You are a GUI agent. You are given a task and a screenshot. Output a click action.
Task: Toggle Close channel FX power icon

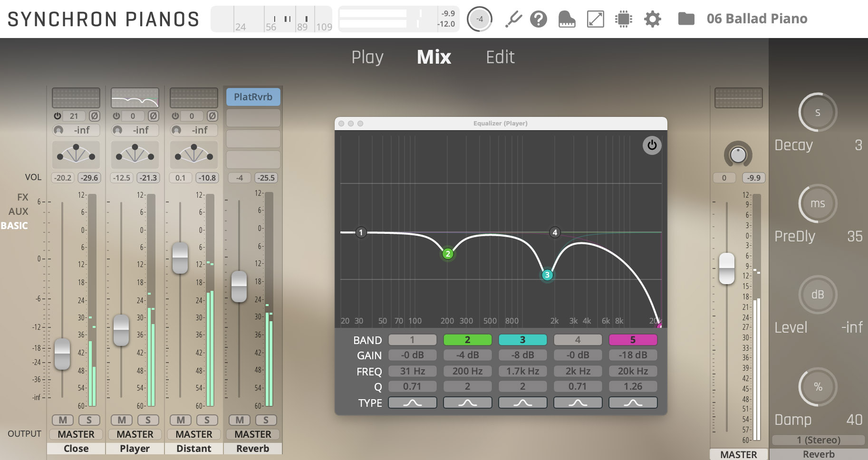coord(58,116)
